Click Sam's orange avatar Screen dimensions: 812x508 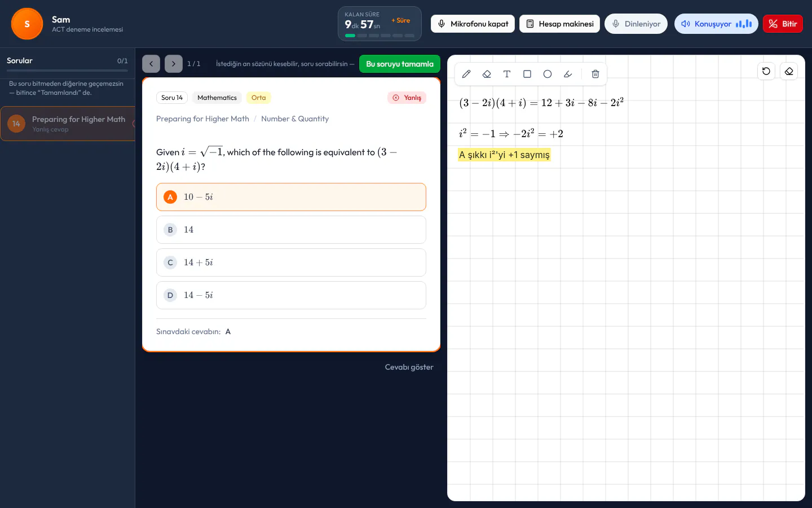pos(27,24)
